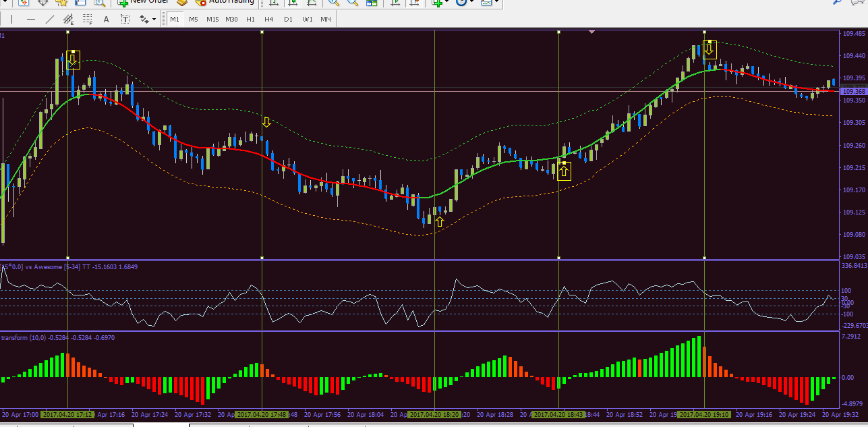Switch chart to M5 timeframe
This screenshot has height=427, width=868.
pyautogui.click(x=194, y=19)
